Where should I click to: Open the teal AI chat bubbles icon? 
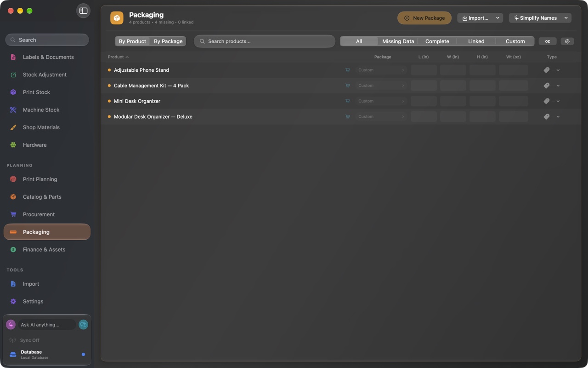click(x=83, y=325)
